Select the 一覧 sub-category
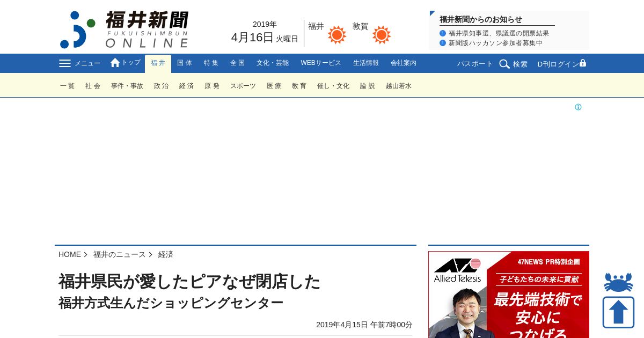Image resolution: width=644 pixels, height=338 pixels. pos(68,86)
